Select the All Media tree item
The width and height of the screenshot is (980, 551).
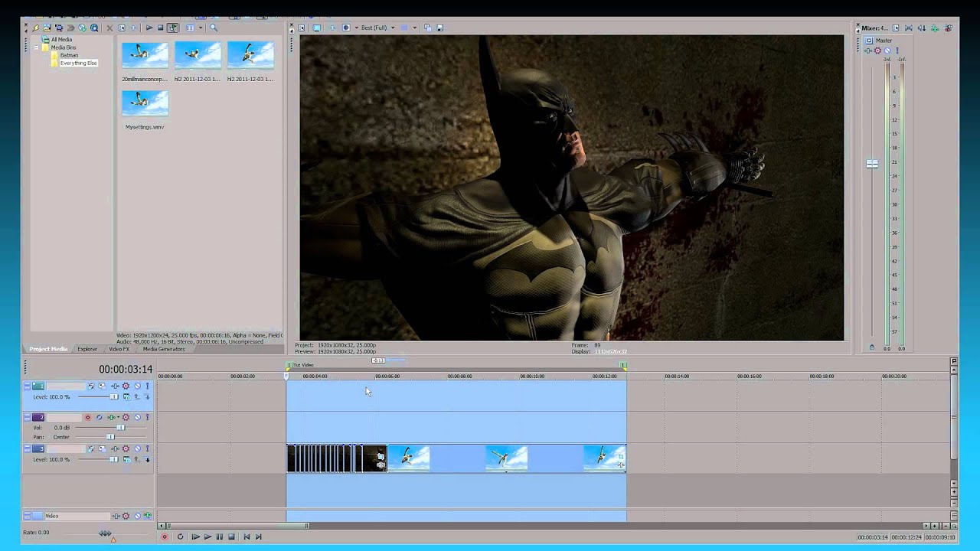(61, 39)
